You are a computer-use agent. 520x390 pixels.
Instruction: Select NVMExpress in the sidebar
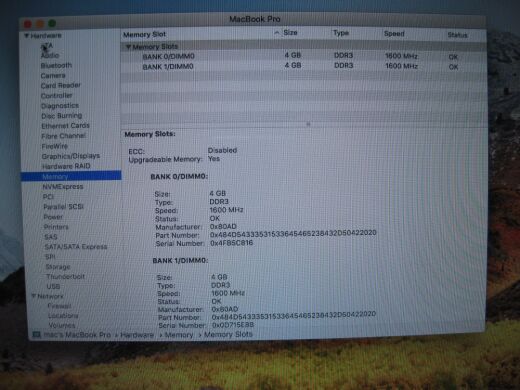point(63,187)
